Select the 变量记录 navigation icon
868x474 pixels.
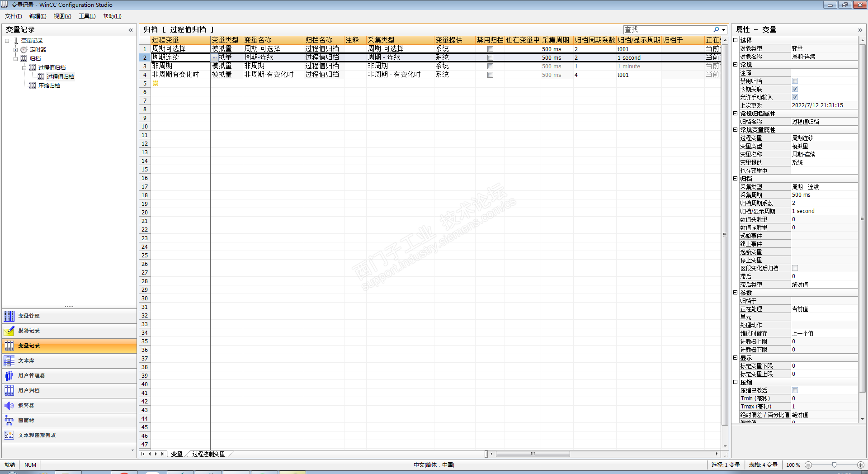point(9,346)
